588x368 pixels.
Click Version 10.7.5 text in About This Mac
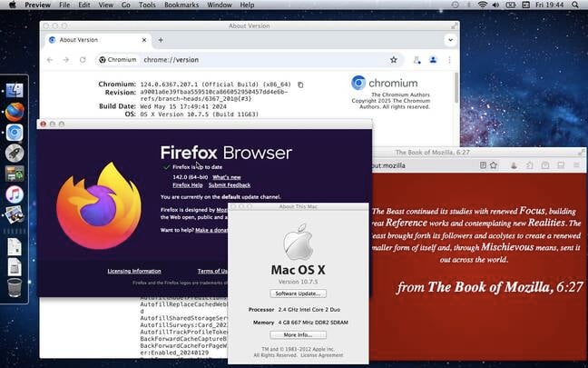[x=299, y=282]
